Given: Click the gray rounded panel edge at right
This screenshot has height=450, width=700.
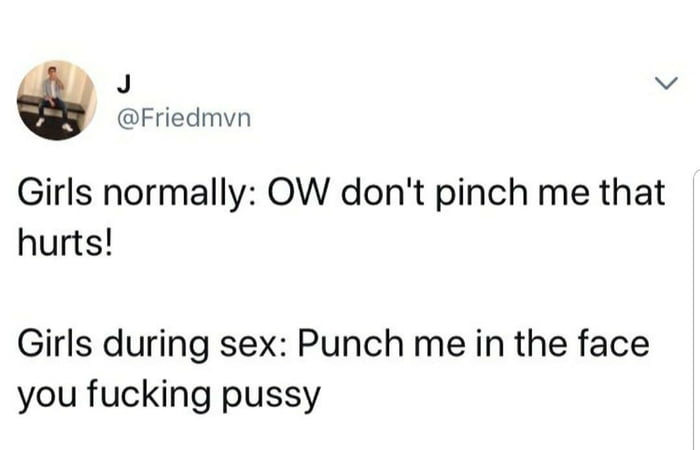Looking at the screenshot, I should click(696, 308).
